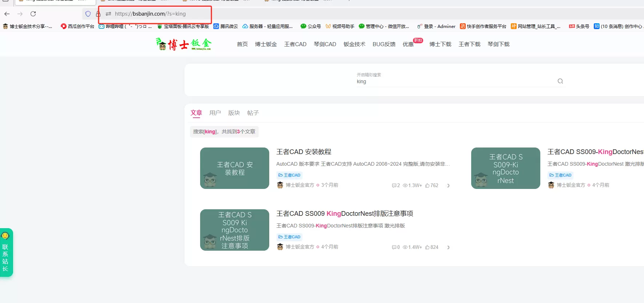This screenshot has width=644, height=303.
Task: Open bookmark 服务器 - 轻量应用服务器
Action: pos(267,26)
